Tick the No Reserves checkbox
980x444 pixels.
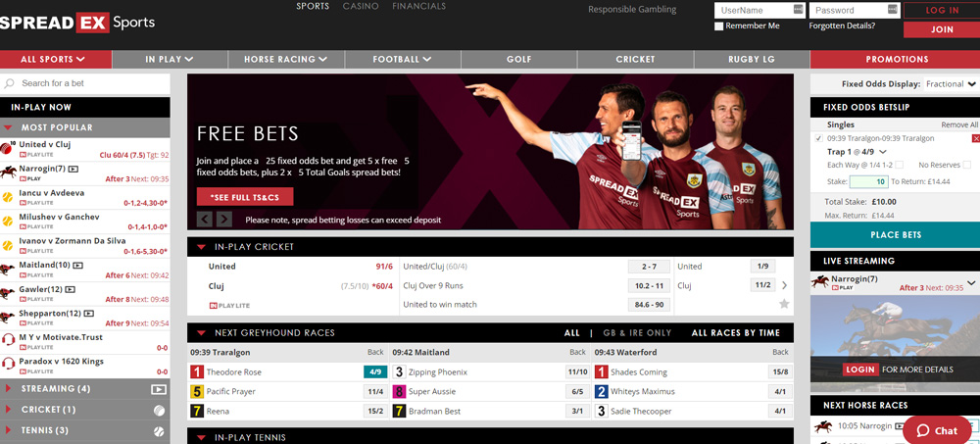tap(967, 165)
